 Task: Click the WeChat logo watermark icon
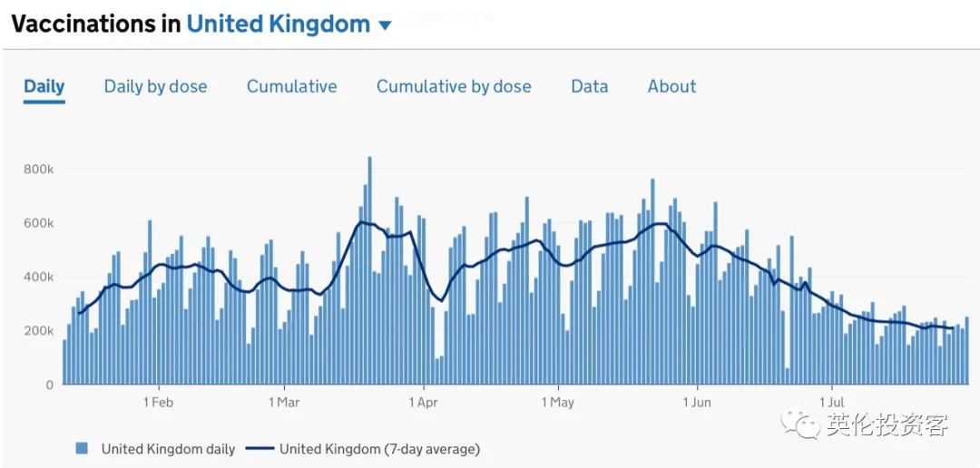802,422
